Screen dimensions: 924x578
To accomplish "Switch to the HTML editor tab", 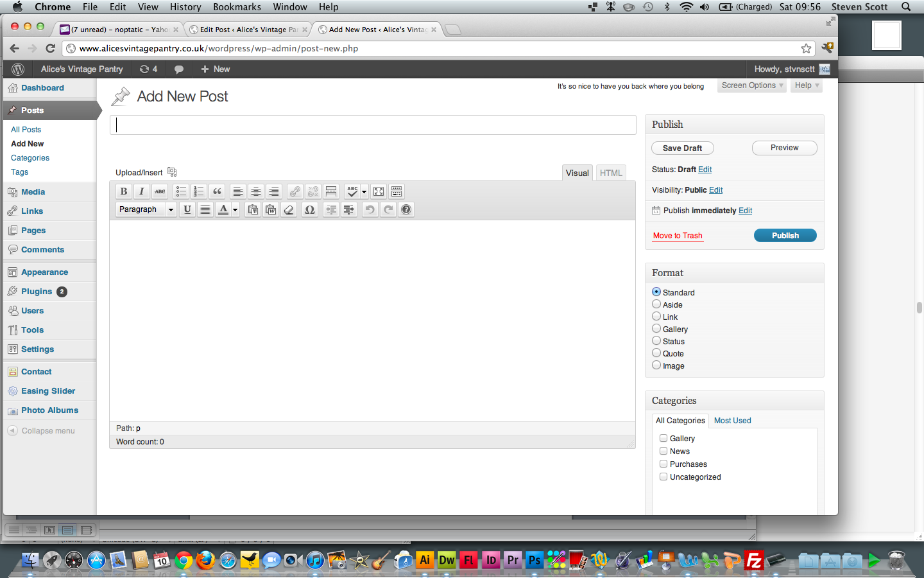I will 611,173.
